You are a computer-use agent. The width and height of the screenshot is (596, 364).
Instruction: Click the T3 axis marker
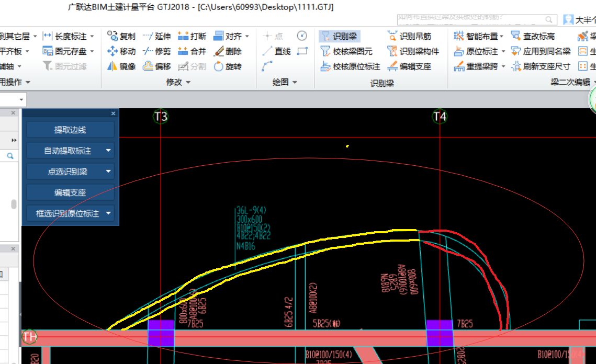[161, 116]
